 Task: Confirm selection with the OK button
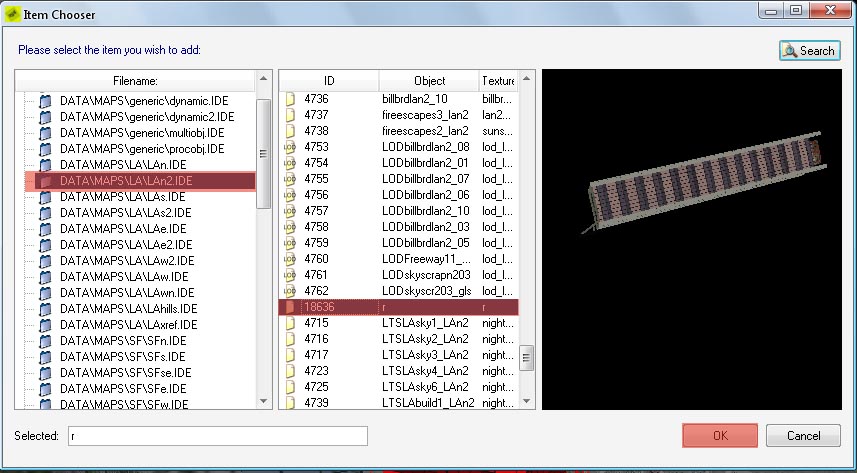coord(720,436)
